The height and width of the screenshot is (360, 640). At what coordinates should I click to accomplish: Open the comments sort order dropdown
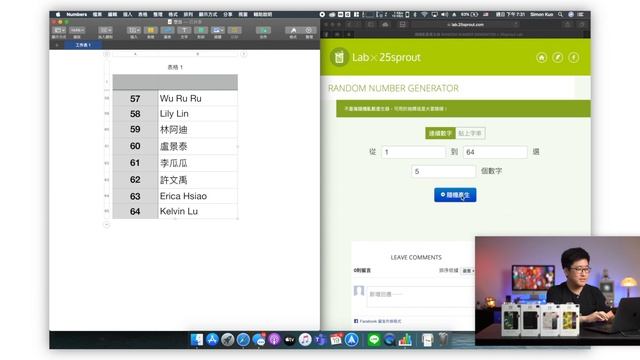pos(467,271)
